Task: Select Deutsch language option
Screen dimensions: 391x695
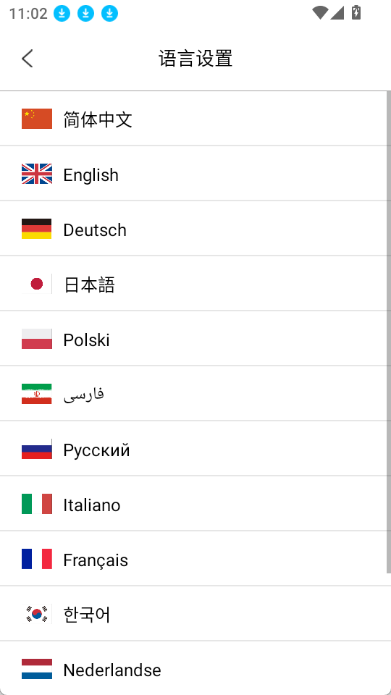Action: (193, 228)
